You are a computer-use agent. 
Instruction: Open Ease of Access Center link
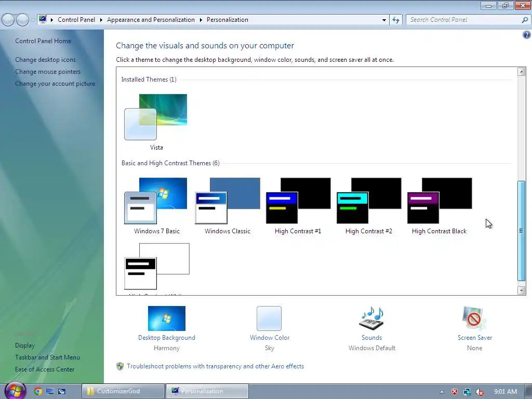coord(45,369)
